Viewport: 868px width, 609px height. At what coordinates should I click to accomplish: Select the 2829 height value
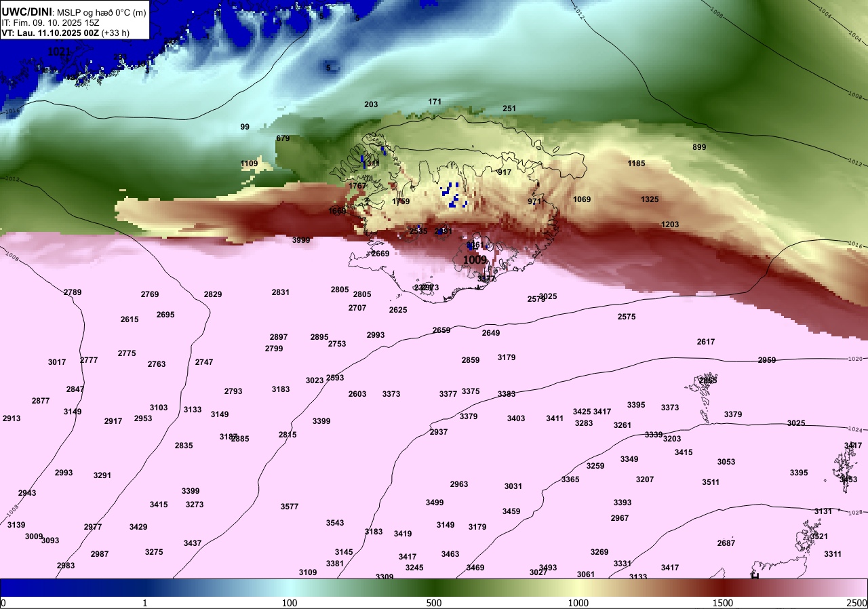(x=213, y=294)
